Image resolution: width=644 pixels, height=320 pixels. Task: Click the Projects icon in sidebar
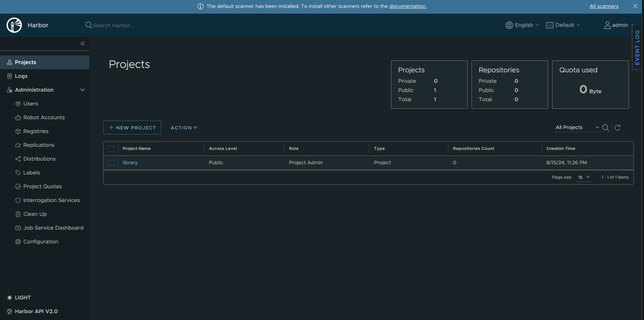pyautogui.click(x=10, y=62)
